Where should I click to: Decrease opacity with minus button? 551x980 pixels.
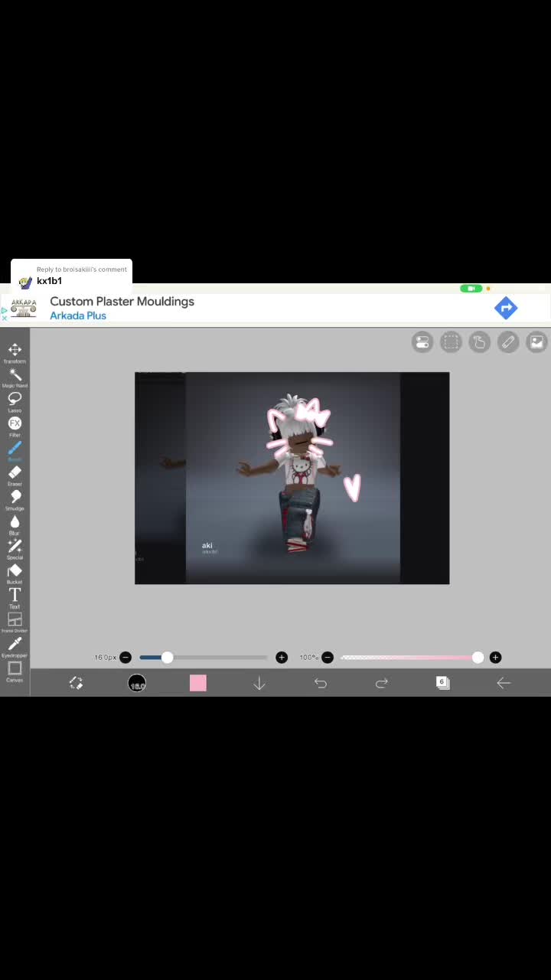[x=328, y=658]
